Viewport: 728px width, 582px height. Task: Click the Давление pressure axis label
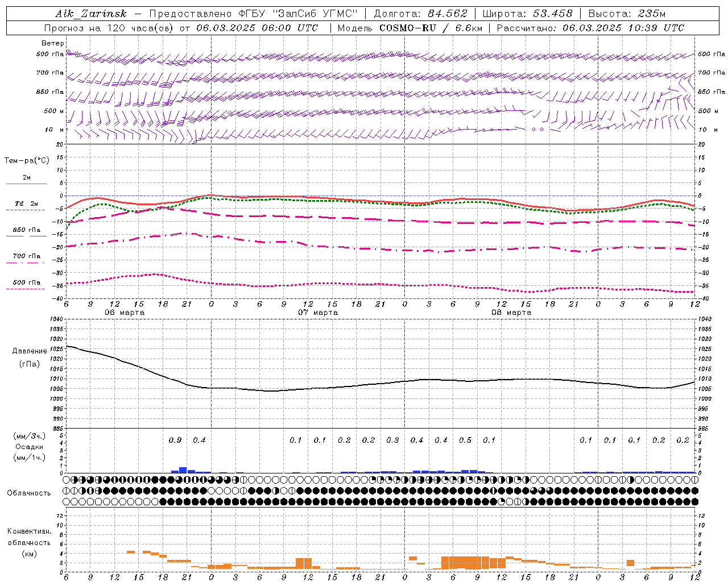[30, 351]
